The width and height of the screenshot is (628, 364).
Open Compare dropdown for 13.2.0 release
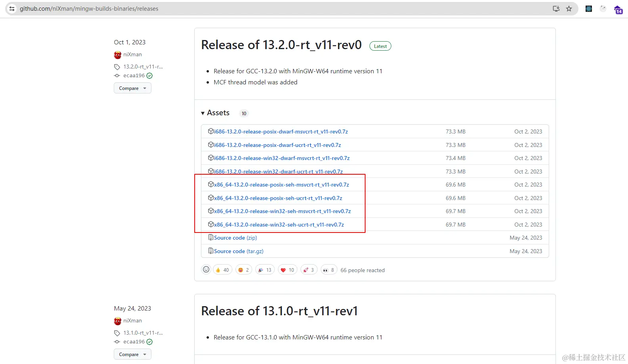pyautogui.click(x=132, y=88)
